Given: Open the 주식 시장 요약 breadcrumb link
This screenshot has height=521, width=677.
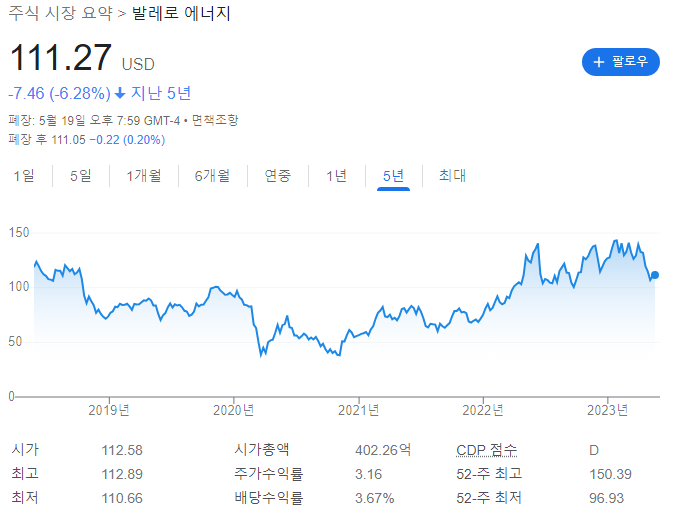Looking at the screenshot, I should 60,13.
